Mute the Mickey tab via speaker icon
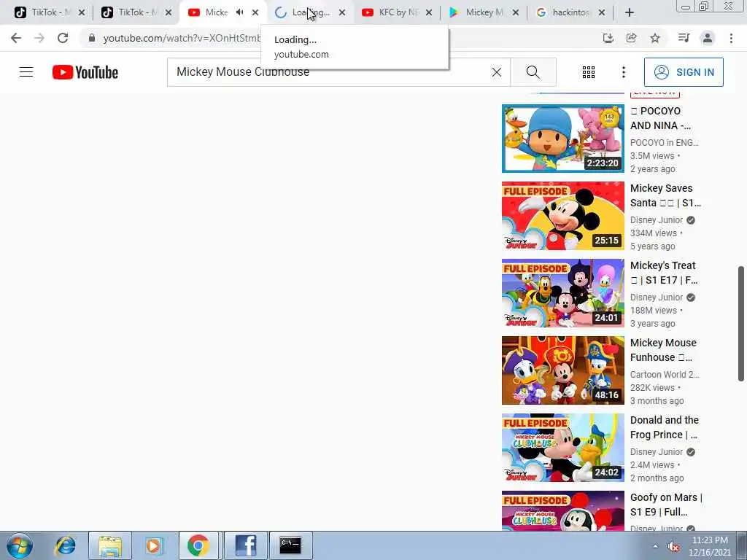Screen dimensions: 747x560 (239, 12)
